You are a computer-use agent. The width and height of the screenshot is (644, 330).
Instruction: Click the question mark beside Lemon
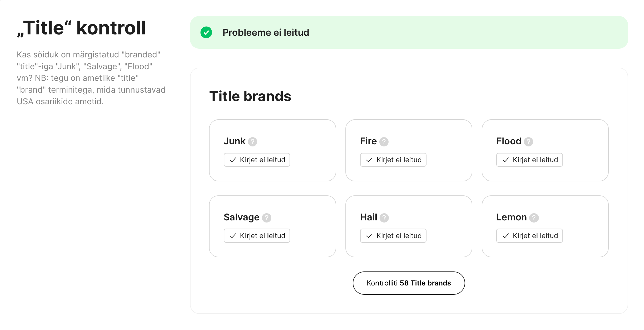534,218
